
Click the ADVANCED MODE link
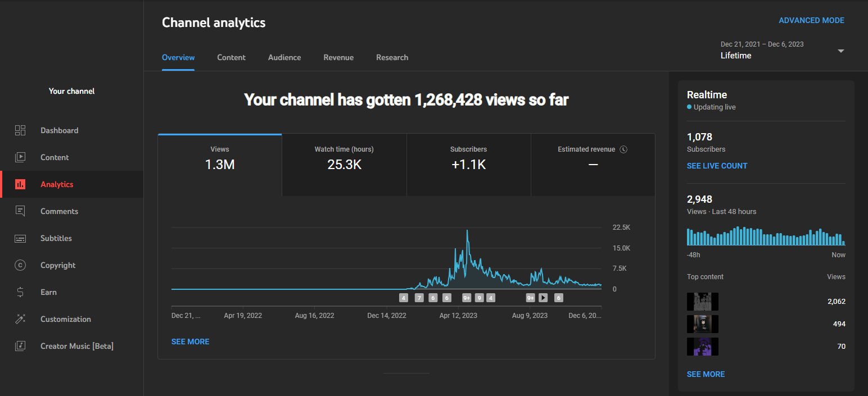point(811,20)
